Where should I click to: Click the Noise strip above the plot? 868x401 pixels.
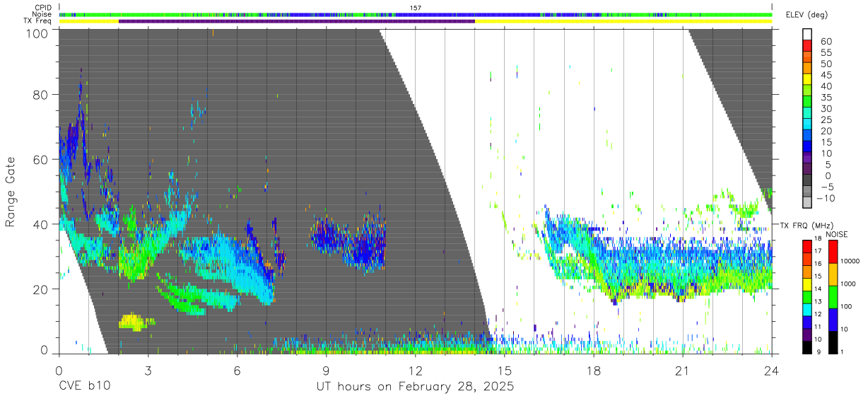416,14
